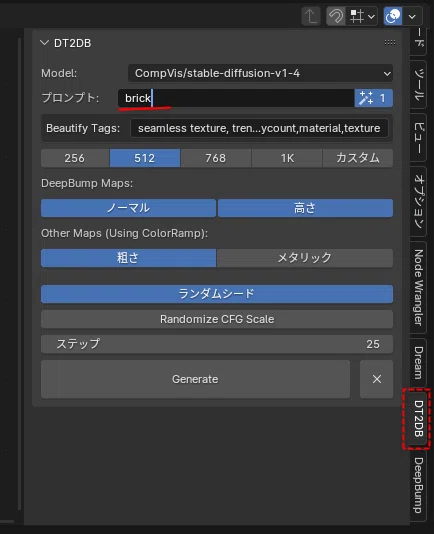Select the 768 resolution option
This screenshot has width=434, height=534.
pyautogui.click(x=216, y=158)
